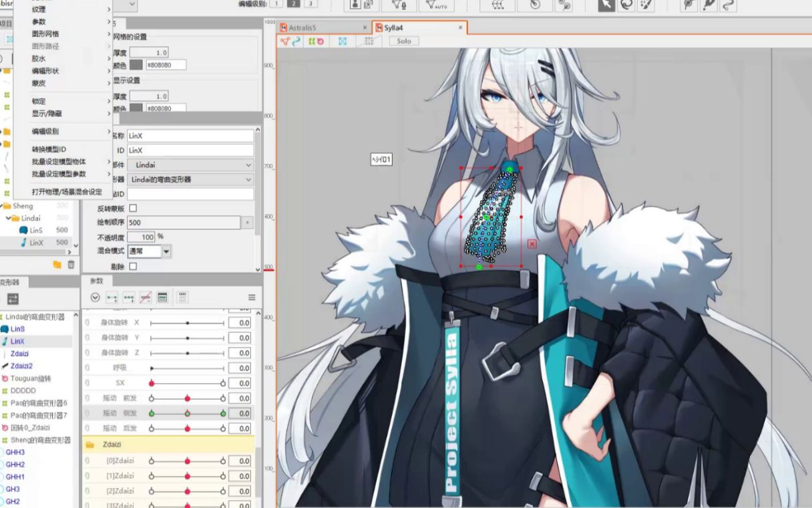Click the add three keys icon in parameter panel
The height and width of the screenshot is (508, 812).
tap(129, 297)
